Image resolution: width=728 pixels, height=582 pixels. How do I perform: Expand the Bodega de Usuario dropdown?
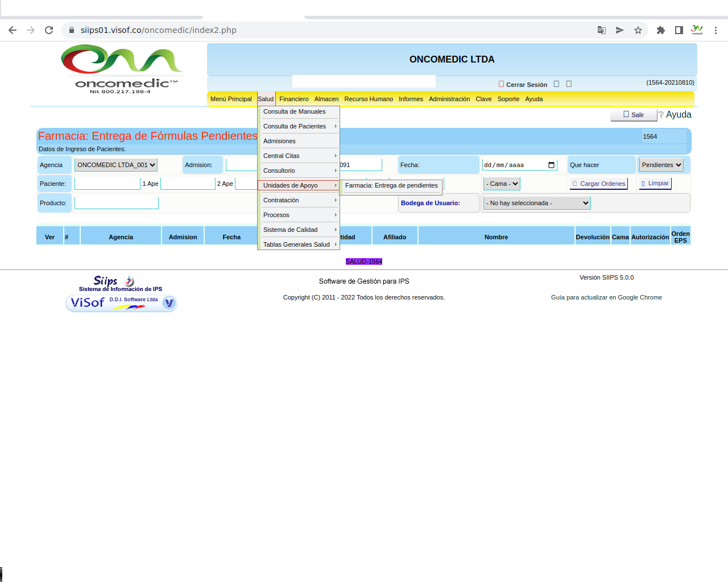click(x=537, y=203)
